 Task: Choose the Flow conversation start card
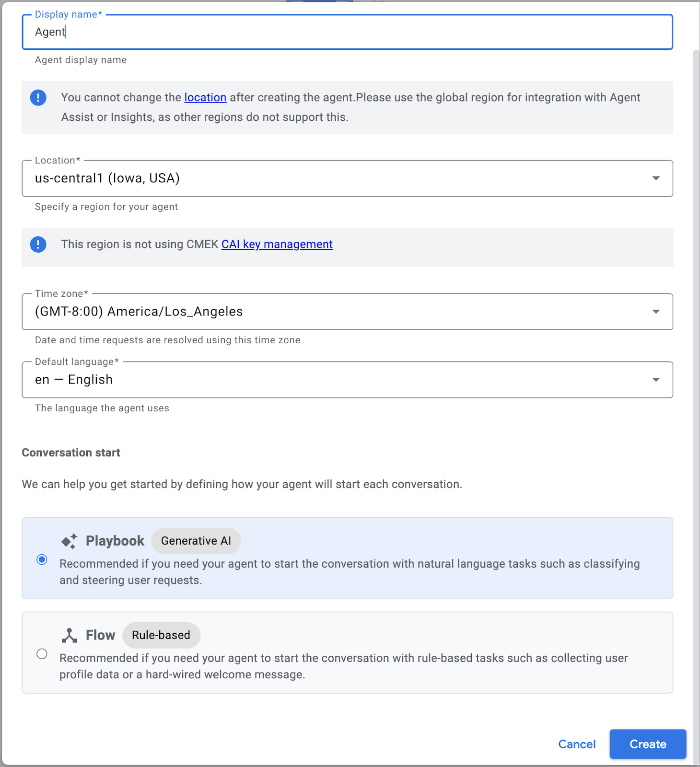pos(347,666)
